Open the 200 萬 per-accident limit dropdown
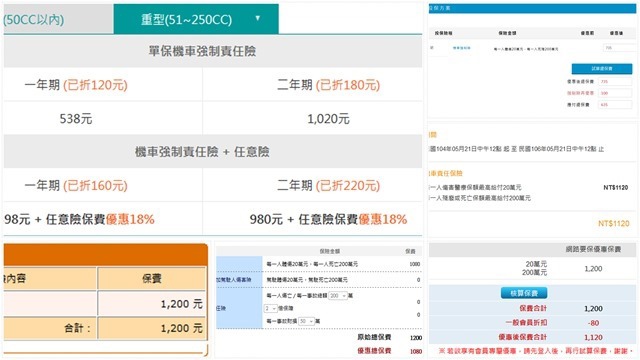Screen dimensions: 640x360 pyautogui.click(x=338, y=296)
